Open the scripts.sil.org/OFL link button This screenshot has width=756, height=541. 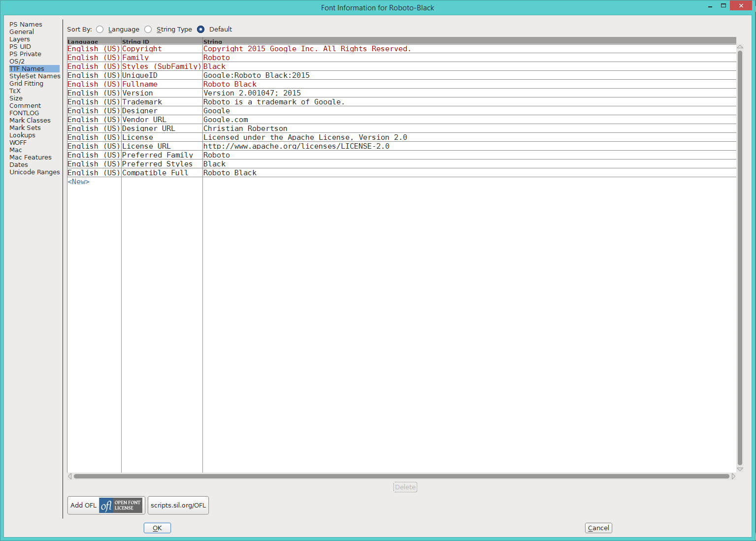tap(178, 505)
